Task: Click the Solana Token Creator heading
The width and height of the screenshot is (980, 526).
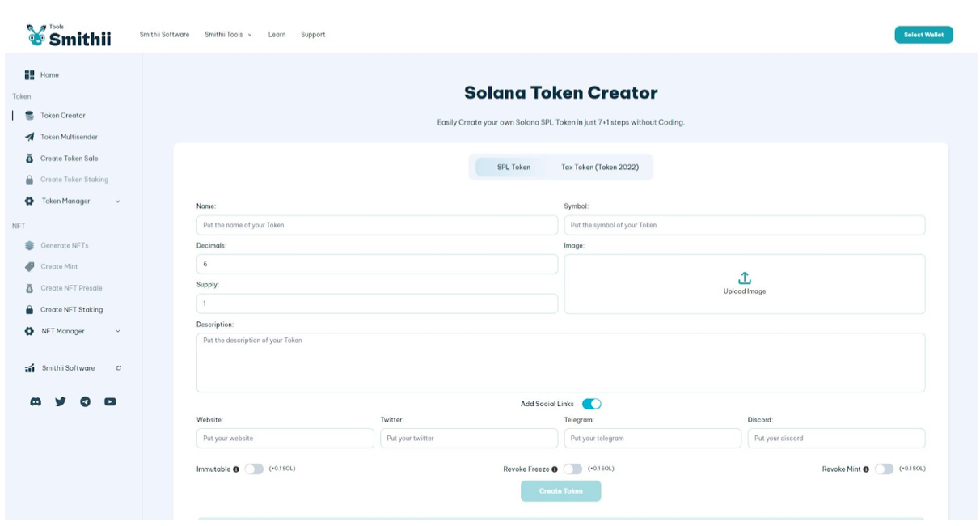Action: point(560,93)
